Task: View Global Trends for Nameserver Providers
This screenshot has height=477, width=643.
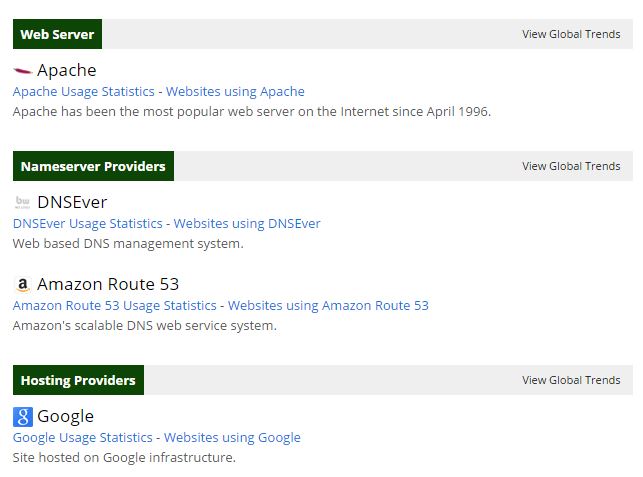Action: click(571, 166)
